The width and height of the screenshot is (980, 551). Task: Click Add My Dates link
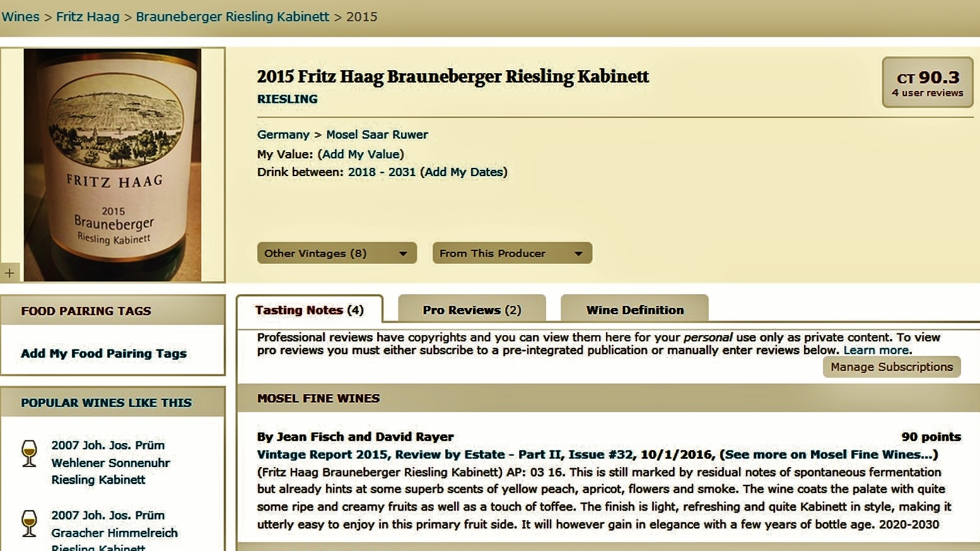[x=464, y=172]
